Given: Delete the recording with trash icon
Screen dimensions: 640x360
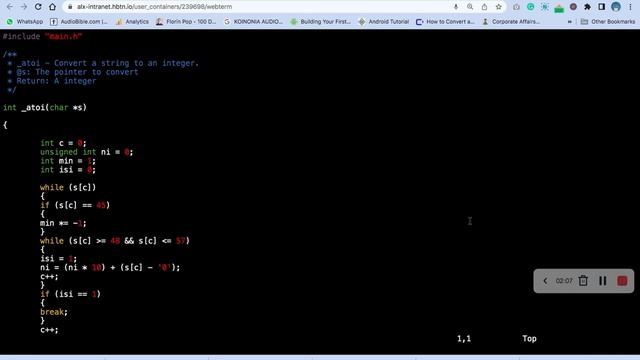Looking at the screenshot, I should point(583,281).
